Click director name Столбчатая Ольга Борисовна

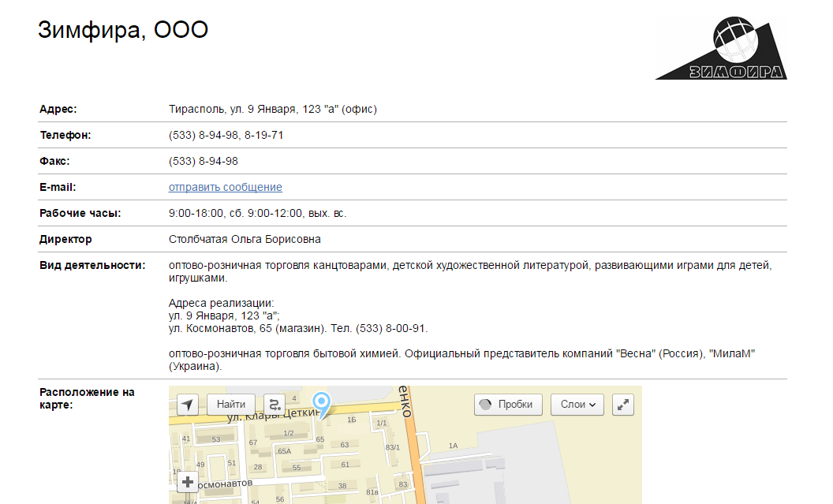click(245, 239)
